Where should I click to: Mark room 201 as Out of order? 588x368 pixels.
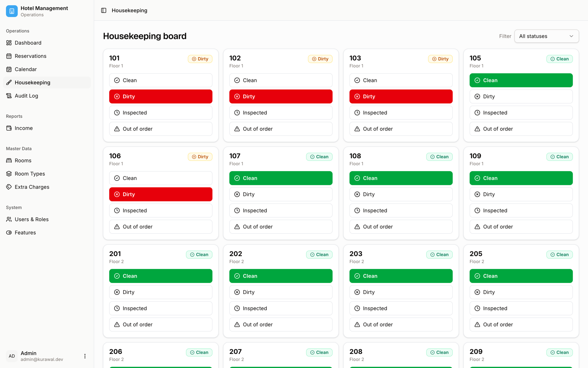(161, 325)
